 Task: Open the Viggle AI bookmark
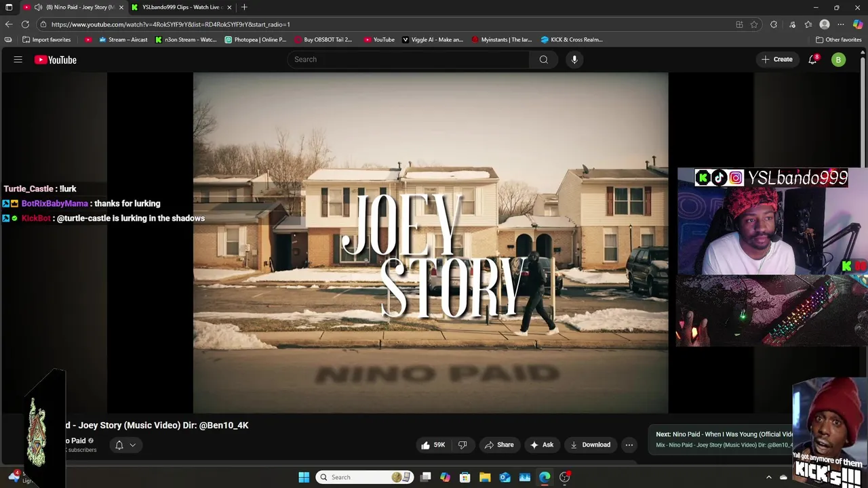point(433,39)
